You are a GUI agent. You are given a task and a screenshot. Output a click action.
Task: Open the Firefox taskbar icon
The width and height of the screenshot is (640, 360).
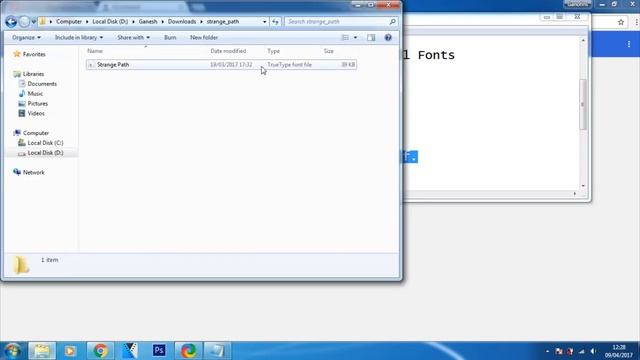188,351
